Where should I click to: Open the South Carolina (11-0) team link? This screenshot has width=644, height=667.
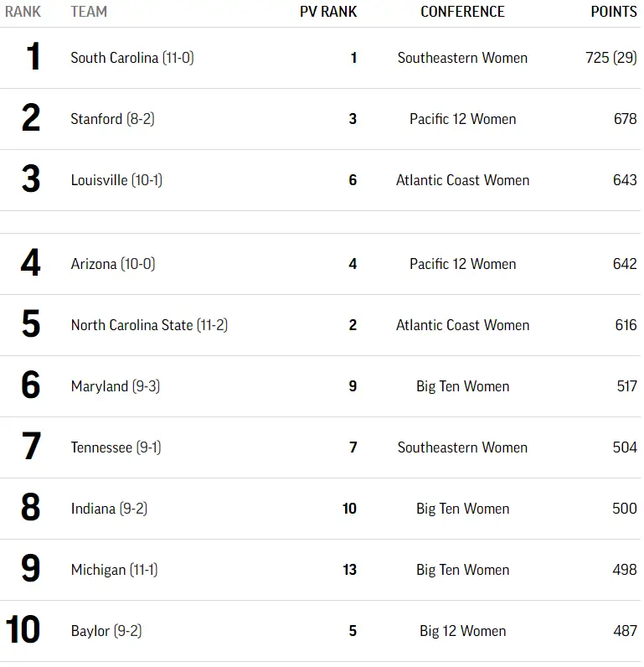point(132,58)
